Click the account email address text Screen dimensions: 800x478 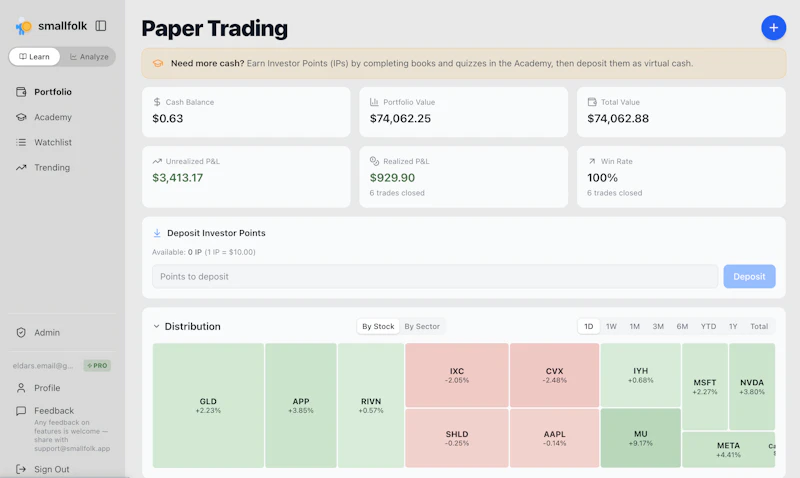click(43, 366)
